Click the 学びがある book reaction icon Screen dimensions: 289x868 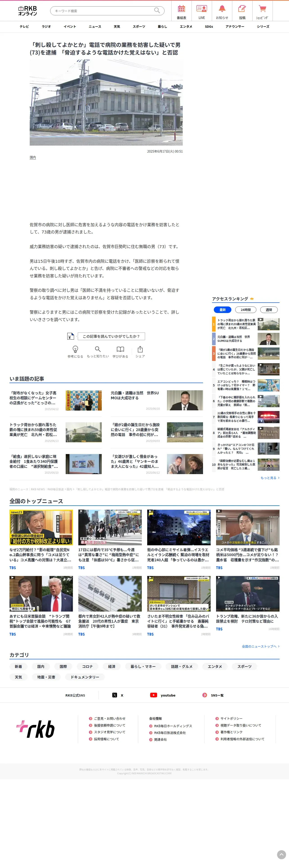120,349
